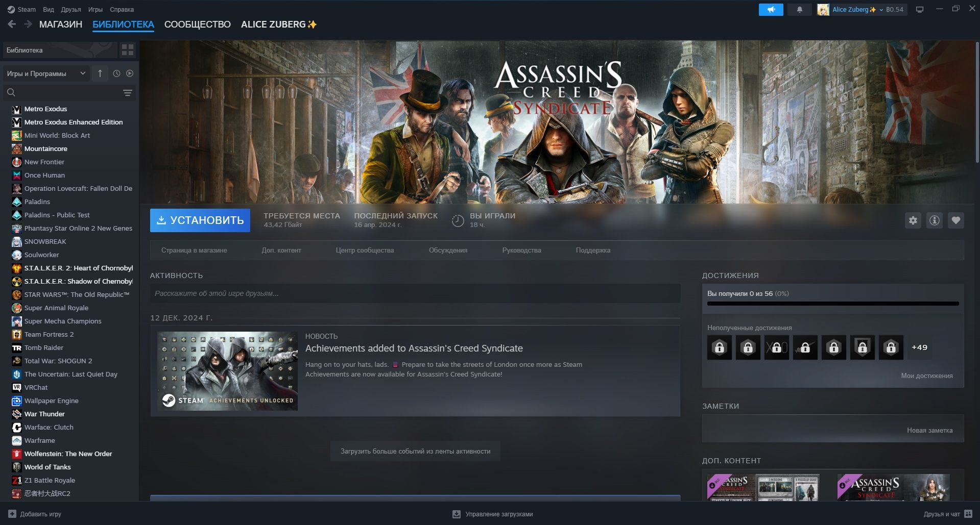Load more activity feed events

click(415, 452)
